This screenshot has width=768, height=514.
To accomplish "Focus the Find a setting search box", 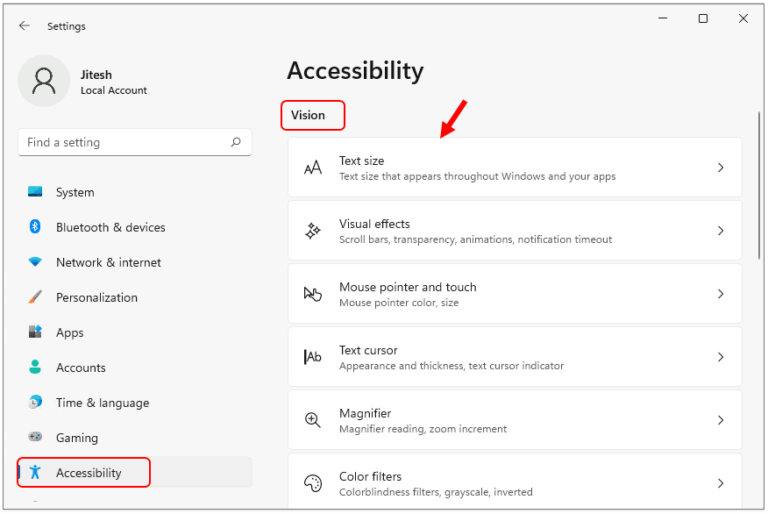I will click(125, 142).
